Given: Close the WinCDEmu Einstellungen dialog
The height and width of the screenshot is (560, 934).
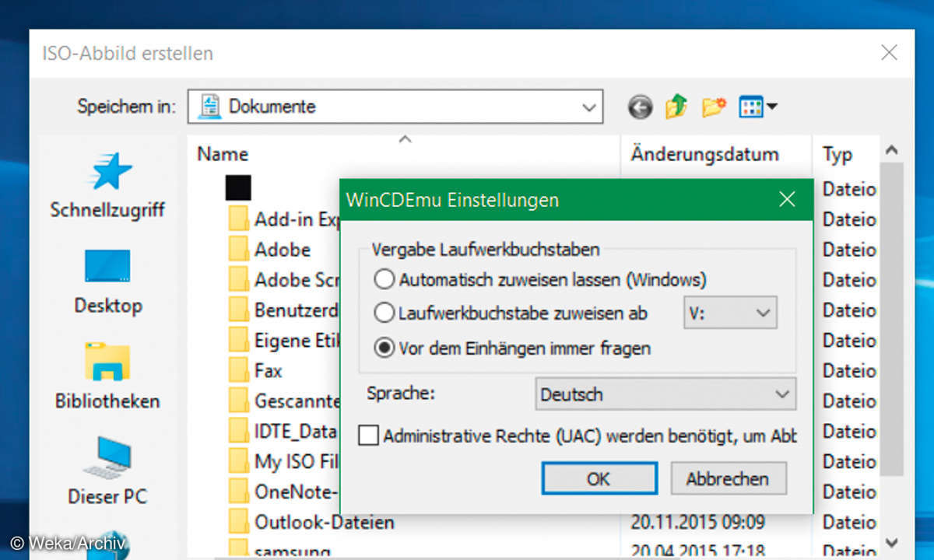Looking at the screenshot, I should click(x=787, y=200).
